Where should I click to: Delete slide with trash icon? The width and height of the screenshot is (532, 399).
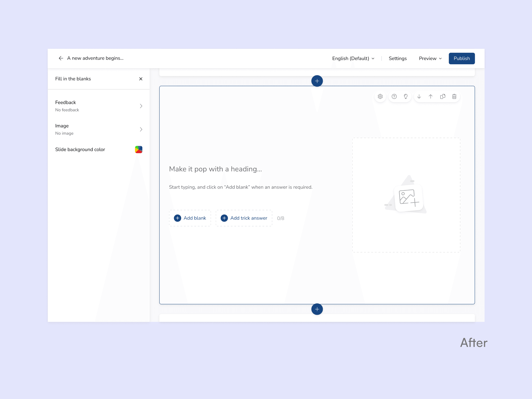coord(454,96)
